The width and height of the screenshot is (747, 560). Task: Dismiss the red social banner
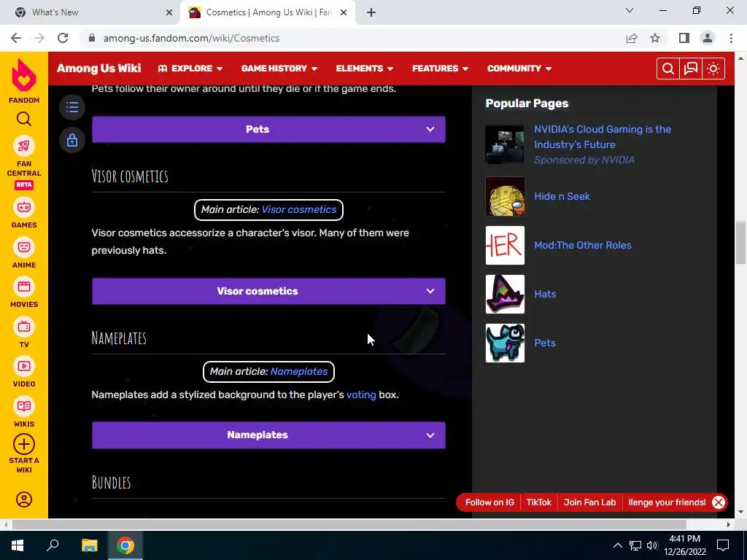(719, 502)
